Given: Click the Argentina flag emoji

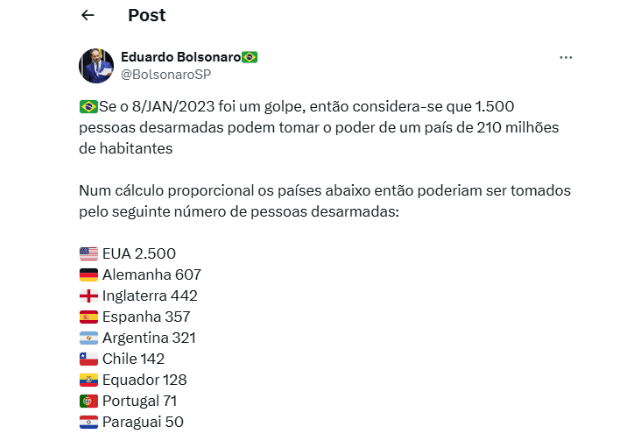Looking at the screenshot, I should pos(88,338).
